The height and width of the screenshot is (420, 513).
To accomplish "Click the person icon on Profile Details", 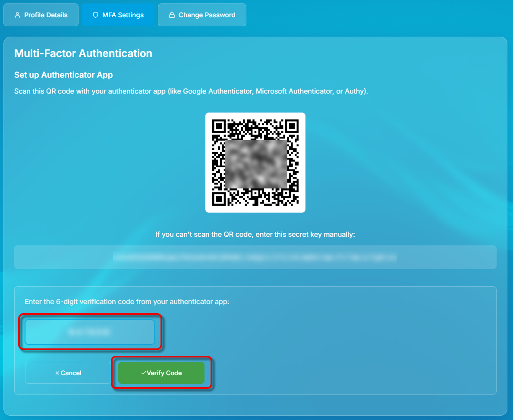I will [x=17, y=15].
